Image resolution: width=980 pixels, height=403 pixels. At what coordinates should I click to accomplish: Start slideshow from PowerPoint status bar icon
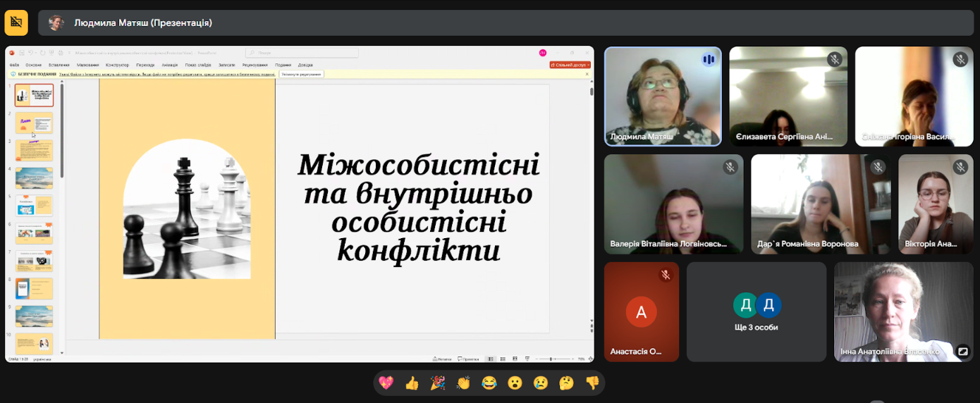[527, 359]
